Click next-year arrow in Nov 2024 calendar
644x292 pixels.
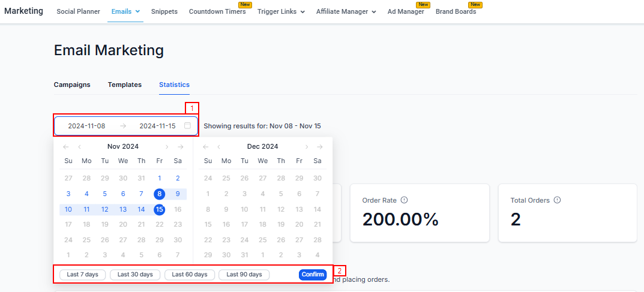180,147
